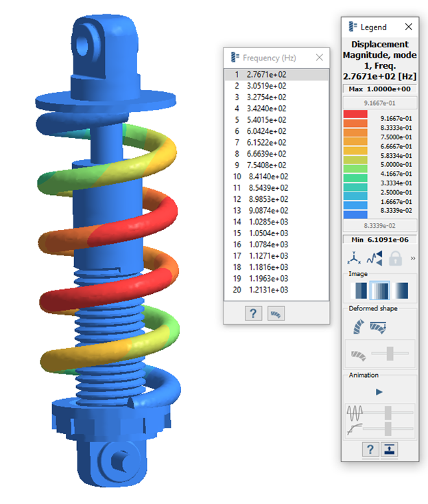Click the legend value 5.0000e-01
This screenshot has height=504, width=428.
[396, 164]
